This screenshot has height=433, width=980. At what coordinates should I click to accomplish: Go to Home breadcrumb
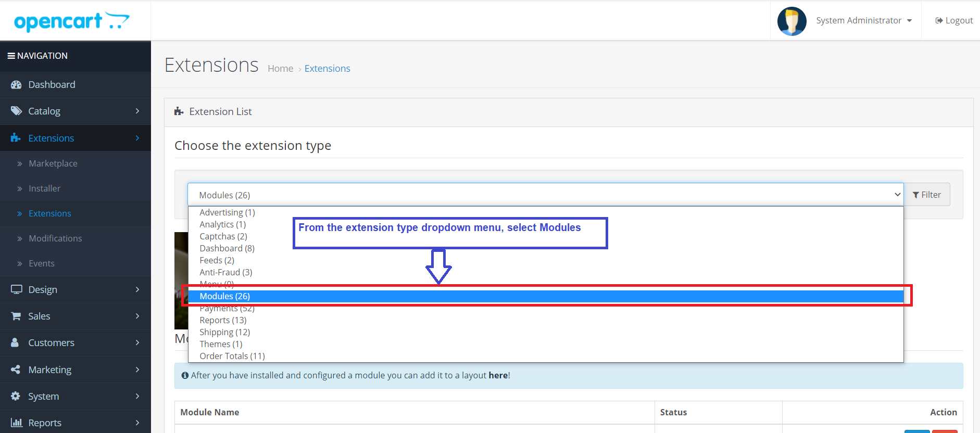(x=280, y=68)
